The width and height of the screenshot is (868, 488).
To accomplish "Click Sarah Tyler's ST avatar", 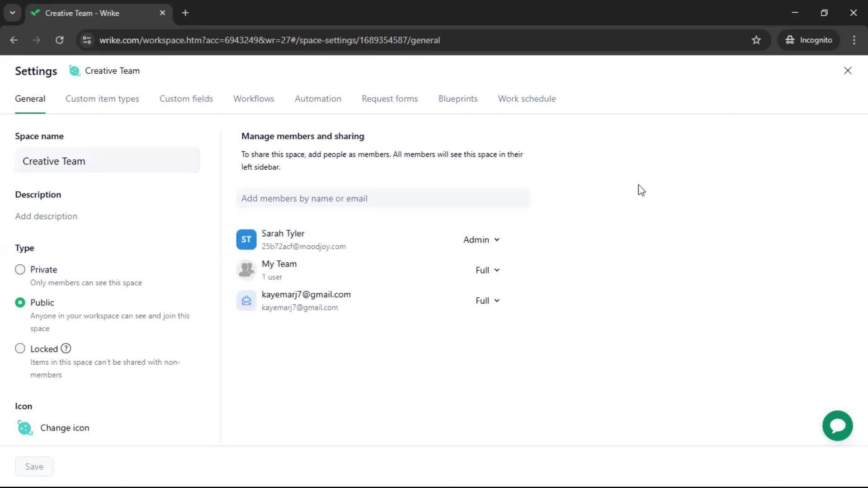I will coord(246,239).
